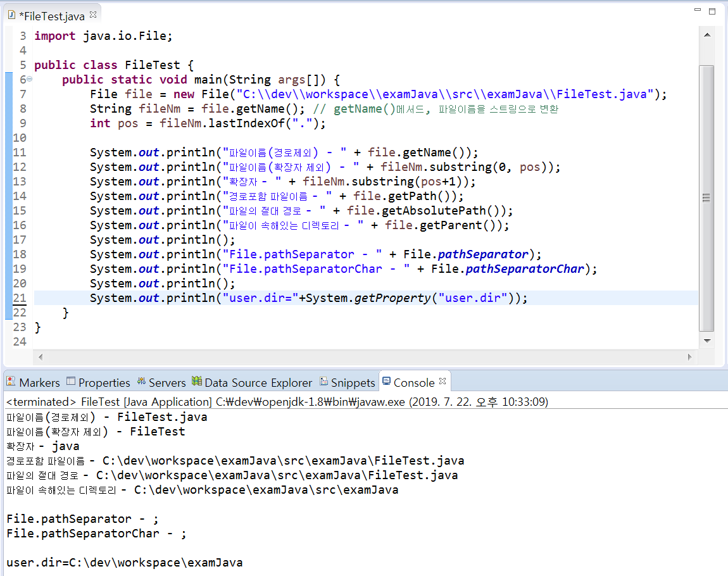This screenshot has height=576, width=728.
Task: Click the horizontal scrollbar right arrow
Action: 689,357
